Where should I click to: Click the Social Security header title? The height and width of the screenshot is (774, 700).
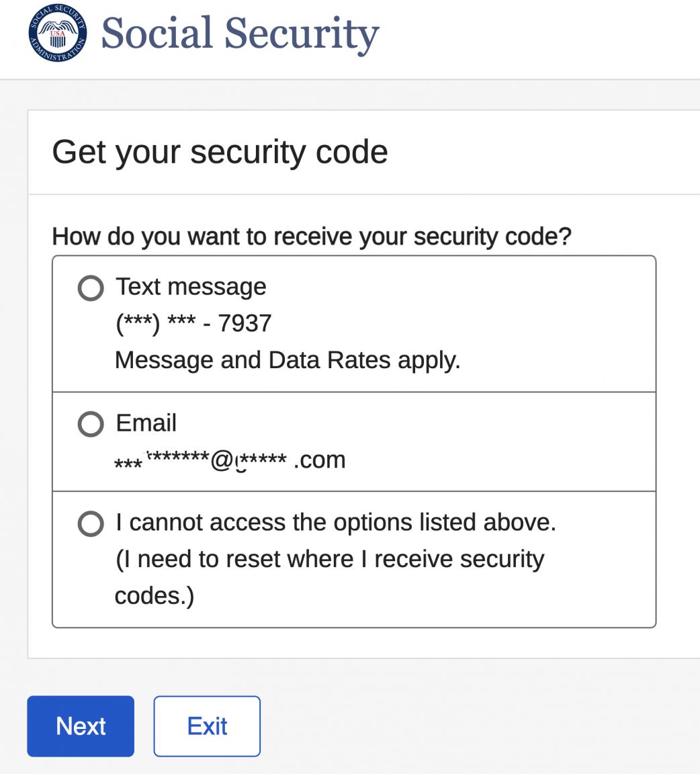(240, 34)
